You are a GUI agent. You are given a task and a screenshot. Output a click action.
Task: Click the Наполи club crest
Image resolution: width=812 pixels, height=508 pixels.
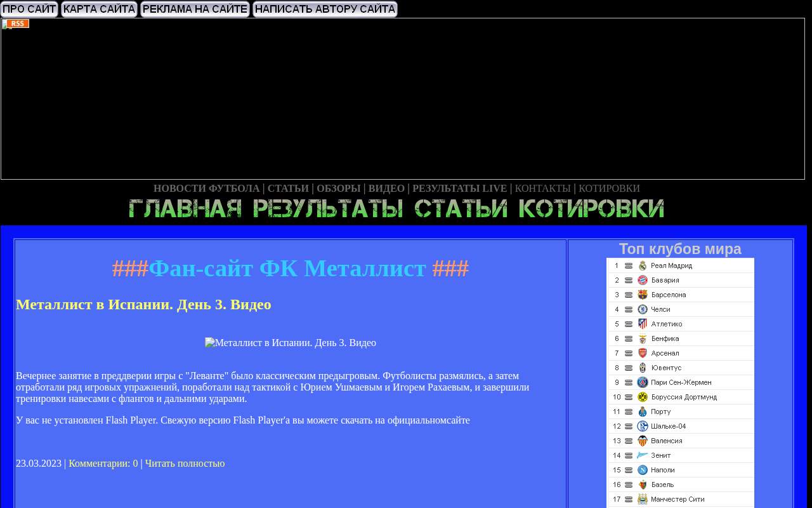tap(643, 470)
